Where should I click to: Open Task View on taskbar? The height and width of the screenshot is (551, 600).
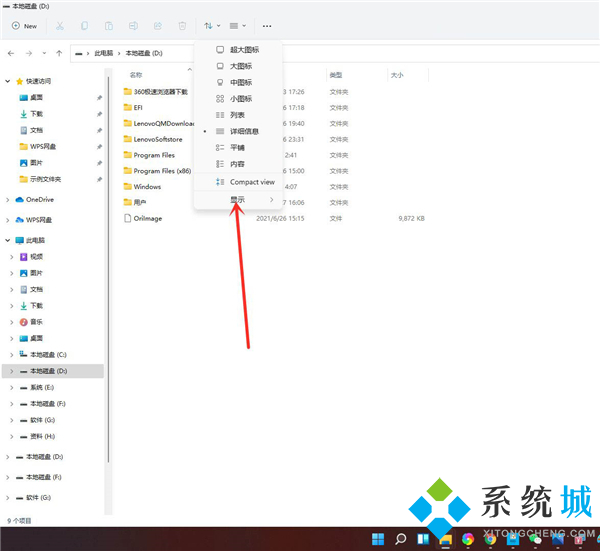pyautogui.click(x=423, y=539)
